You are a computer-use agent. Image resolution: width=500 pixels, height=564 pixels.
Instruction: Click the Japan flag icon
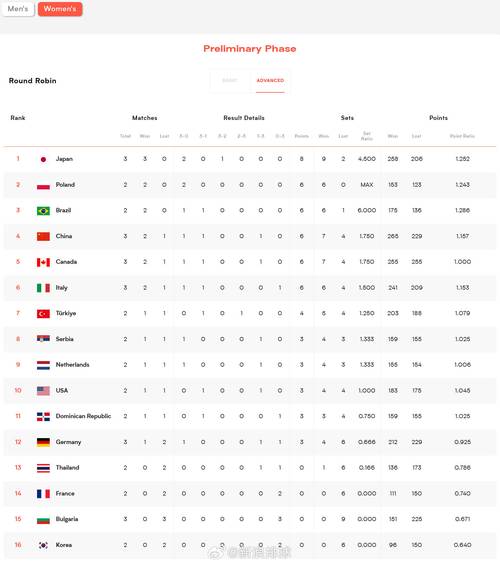pos(43,159)
